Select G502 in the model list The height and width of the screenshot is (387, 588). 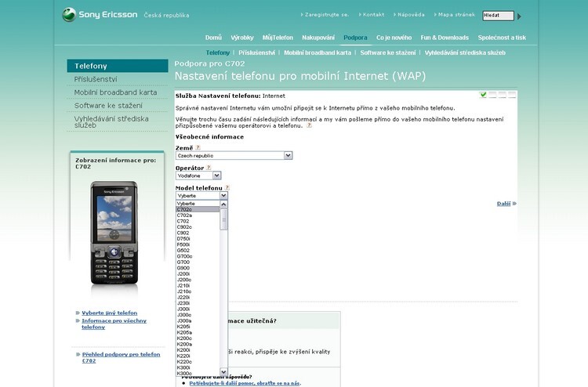click(198, 250)
